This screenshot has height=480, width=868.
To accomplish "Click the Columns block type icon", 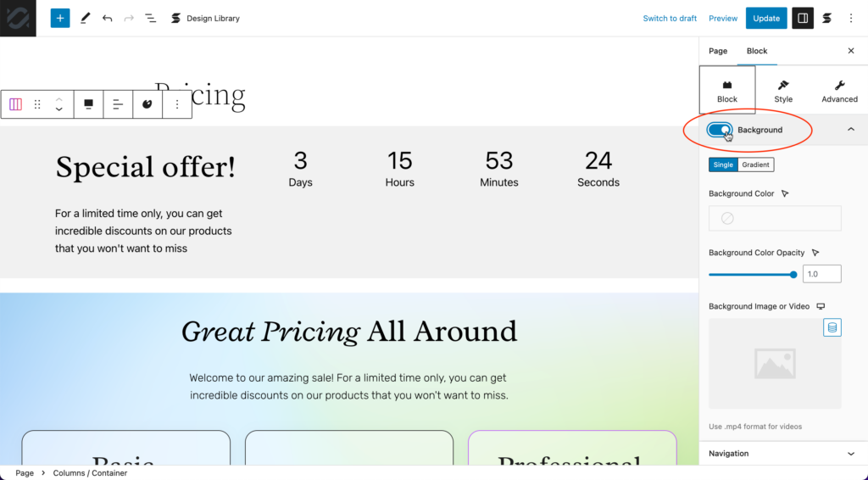I will pyautogui.click(x=15, y=104).
